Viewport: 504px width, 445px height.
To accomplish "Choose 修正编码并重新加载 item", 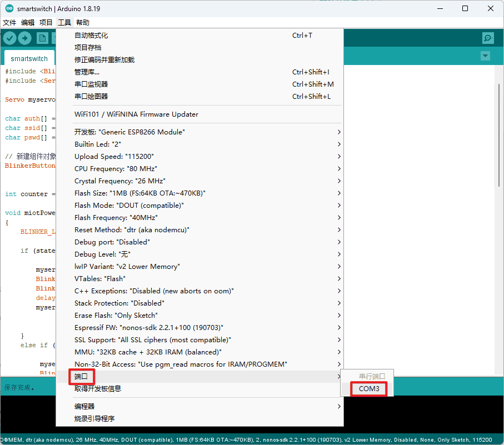I will [199, 60].
